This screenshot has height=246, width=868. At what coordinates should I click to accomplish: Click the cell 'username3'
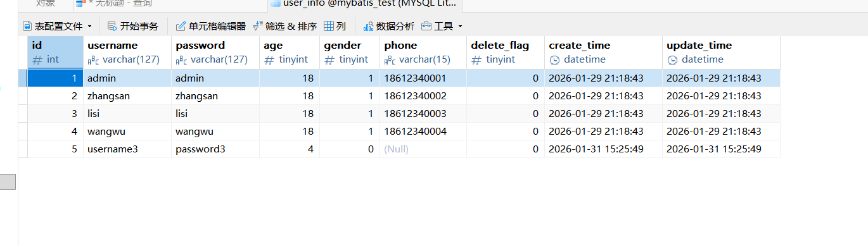pos(127,149)
